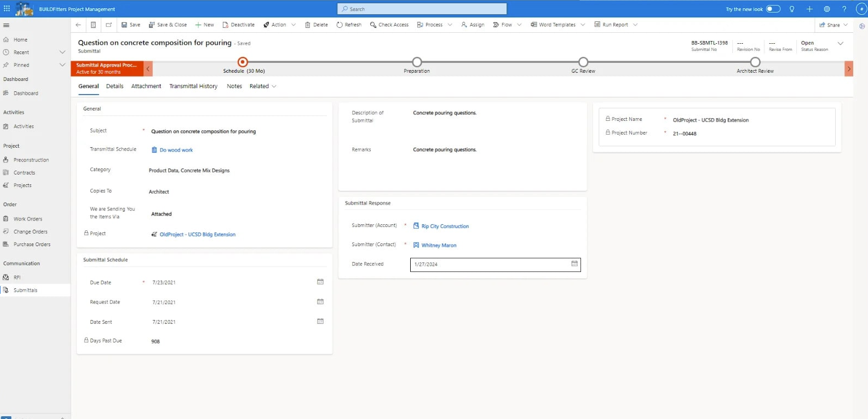Delete the record
This screenshot has width=868, height=419.
tap(317, 25)
